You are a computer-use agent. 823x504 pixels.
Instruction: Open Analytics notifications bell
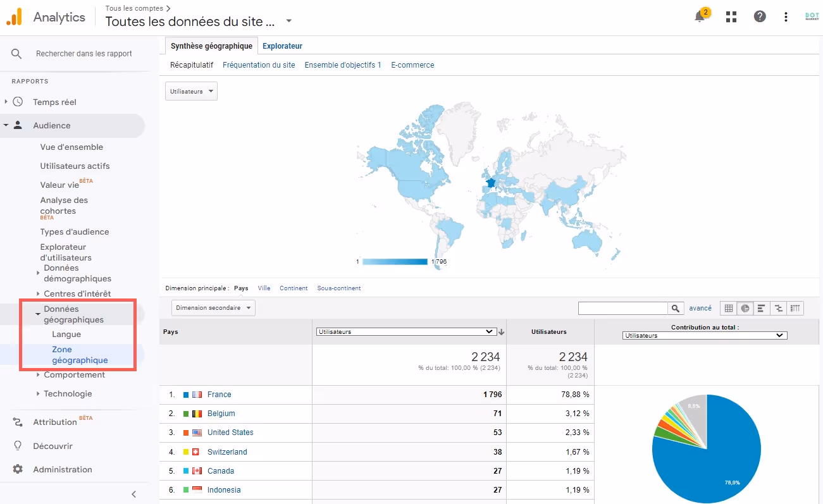(x=699, y=18)
